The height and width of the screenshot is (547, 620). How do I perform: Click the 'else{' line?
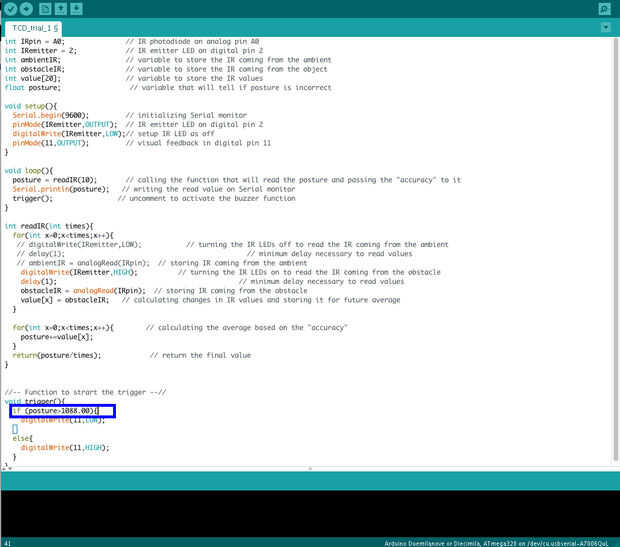tap(23, 438)
